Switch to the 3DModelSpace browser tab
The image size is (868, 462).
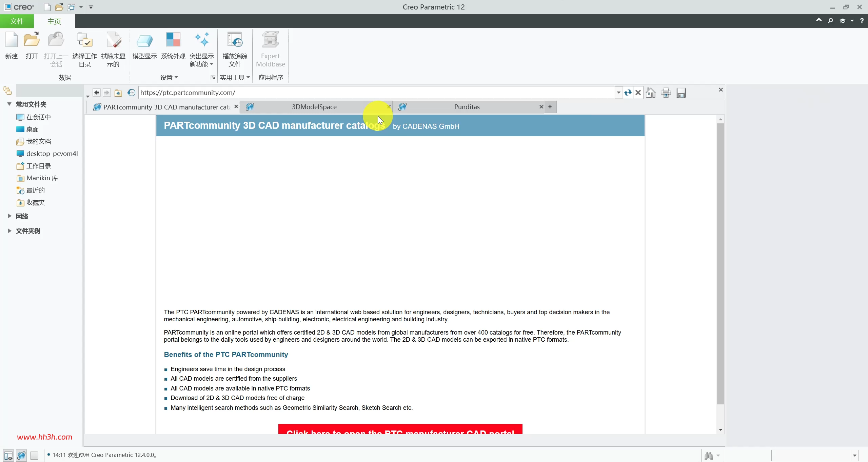click(x=314, y=107)
